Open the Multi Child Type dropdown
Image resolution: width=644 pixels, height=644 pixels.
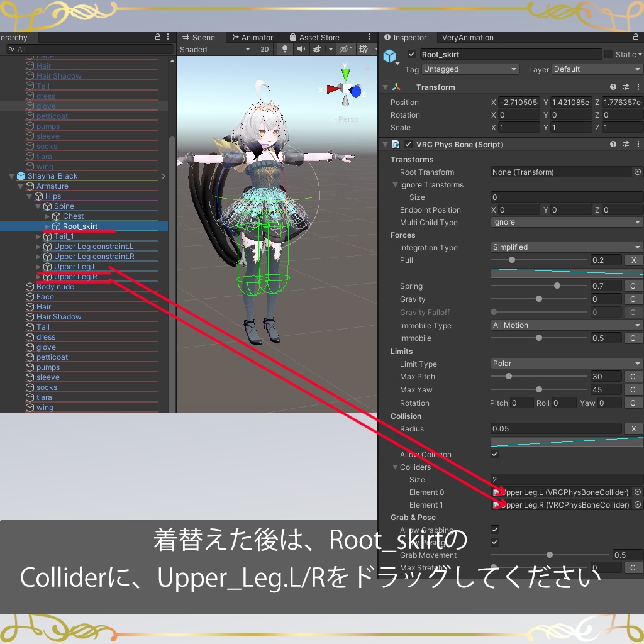click(565, 222)
